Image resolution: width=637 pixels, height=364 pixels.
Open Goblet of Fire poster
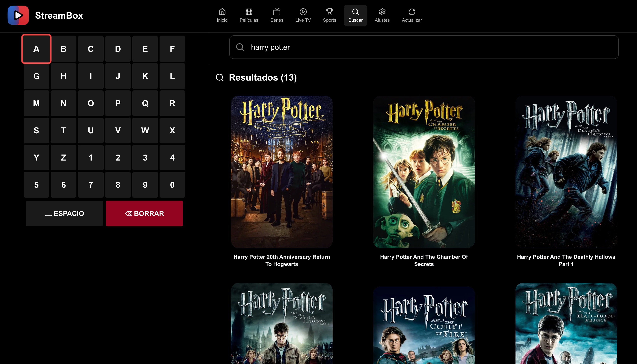coord(424,325)
